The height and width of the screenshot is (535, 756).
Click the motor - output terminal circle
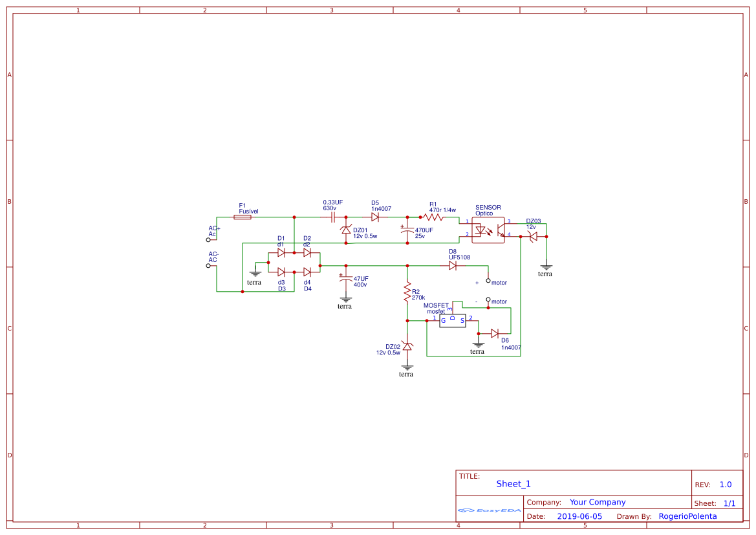[x=488, y=300]
